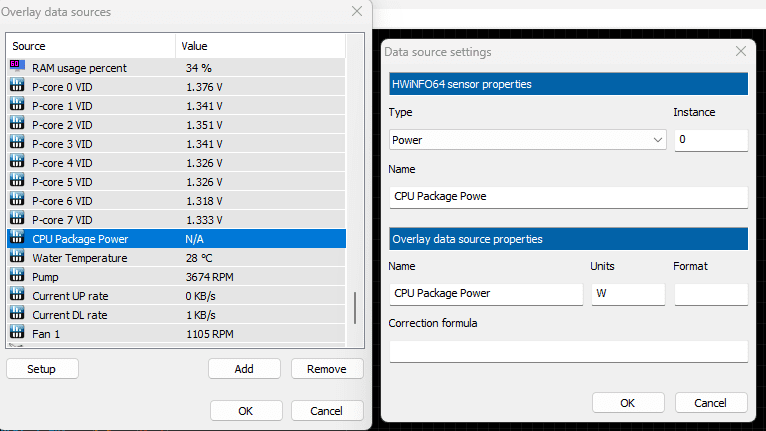
Task: Open the sensor Type dropdown
Action: 527,140
